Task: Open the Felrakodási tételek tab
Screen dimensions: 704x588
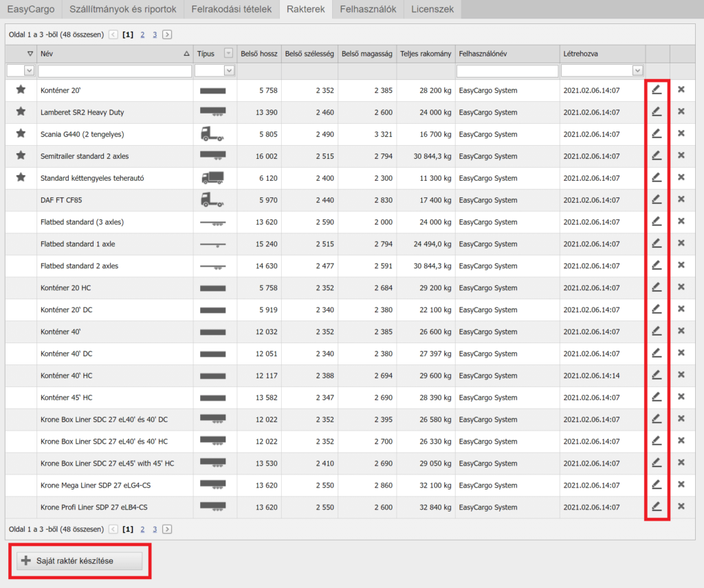Action: pyautogui.click(x=231, y=9)
